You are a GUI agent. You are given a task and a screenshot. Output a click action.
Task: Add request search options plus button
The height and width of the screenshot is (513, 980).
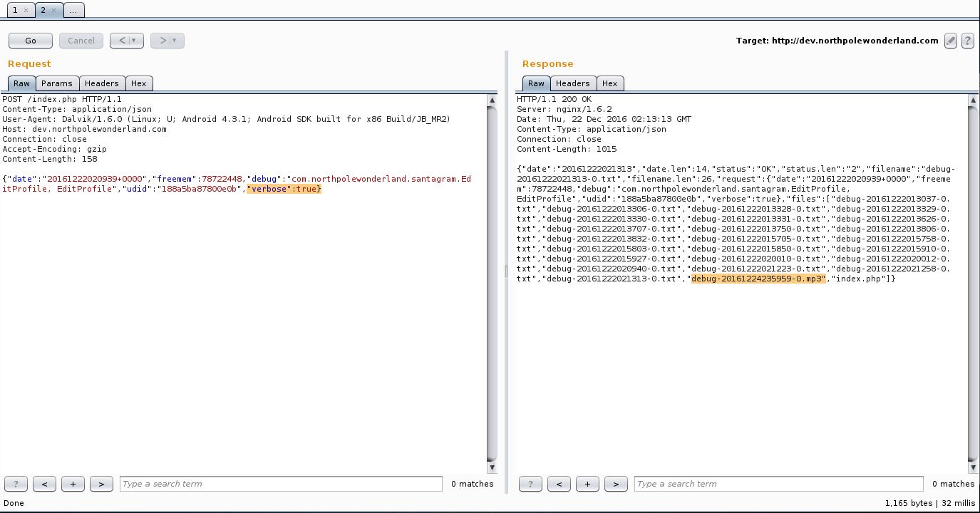[73, 484]
